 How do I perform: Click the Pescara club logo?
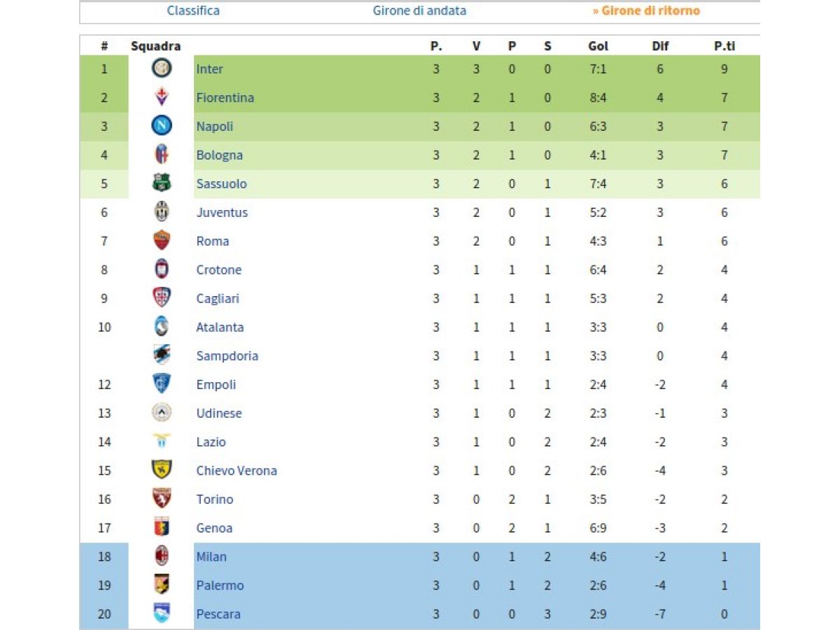tap(162, 614)
